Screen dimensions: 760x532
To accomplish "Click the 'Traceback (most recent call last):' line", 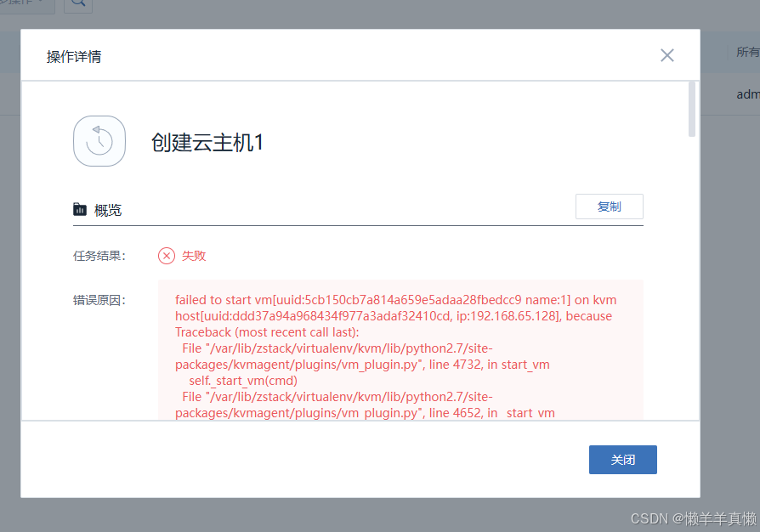I will (x=267, y=332).
